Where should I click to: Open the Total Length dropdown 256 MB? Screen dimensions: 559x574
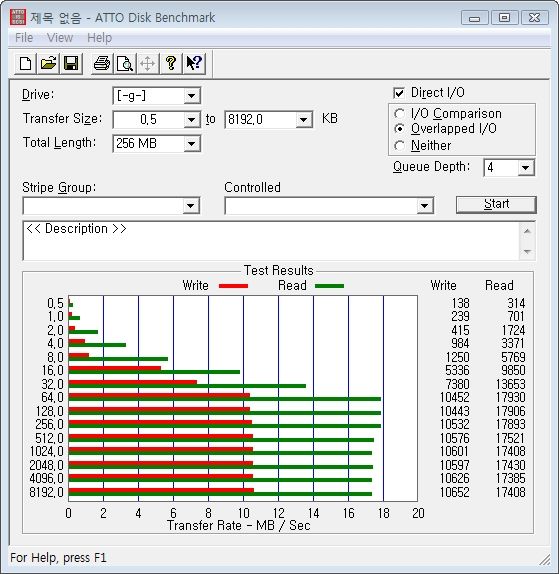(191, 144)
